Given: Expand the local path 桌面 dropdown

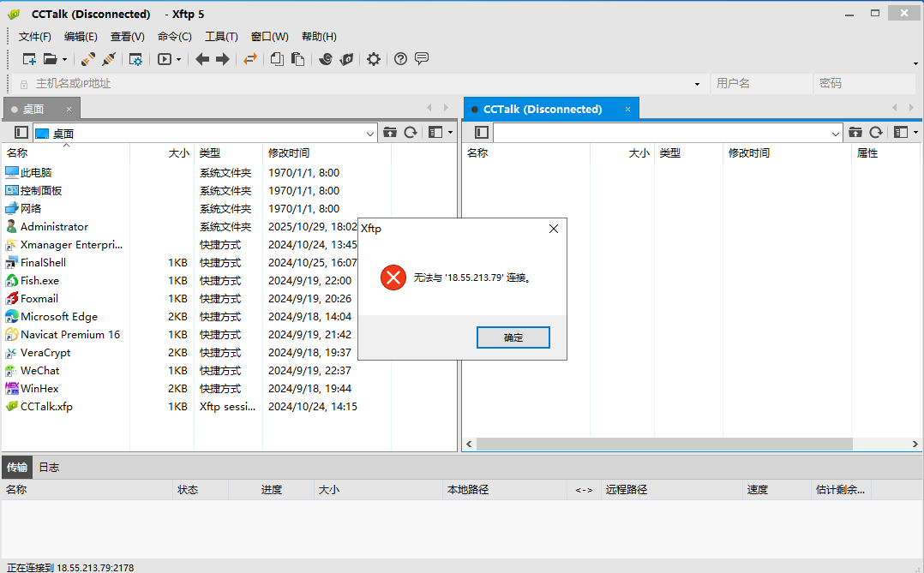Looking at the screenshot, I should click(x=370, y=134).
